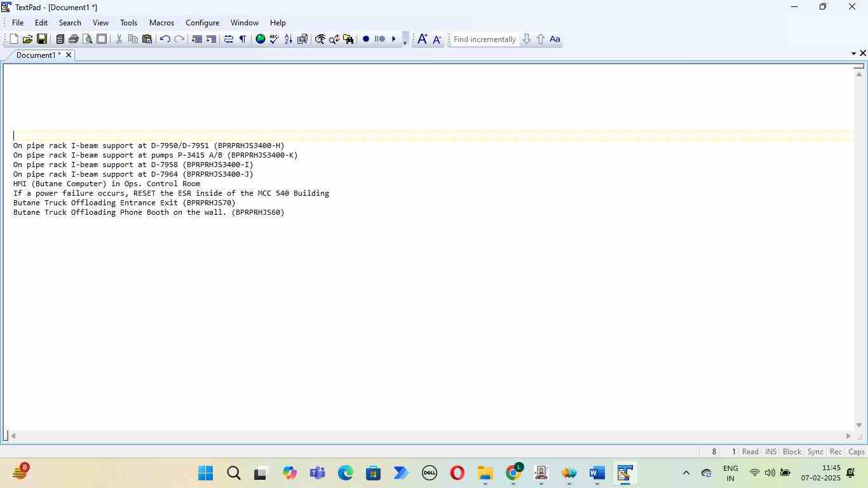Copy selection with the copy icon

pyautogui.click(x=133, y=39)
